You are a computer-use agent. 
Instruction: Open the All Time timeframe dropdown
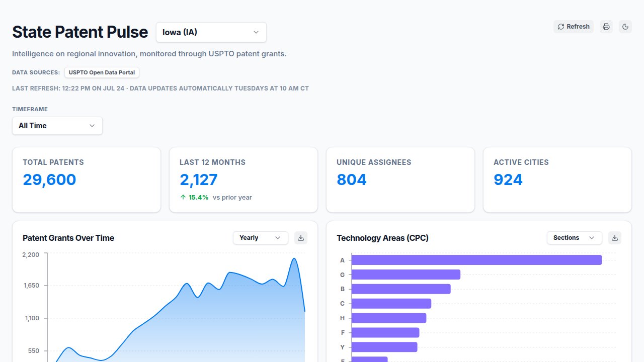tap(57, 126)
